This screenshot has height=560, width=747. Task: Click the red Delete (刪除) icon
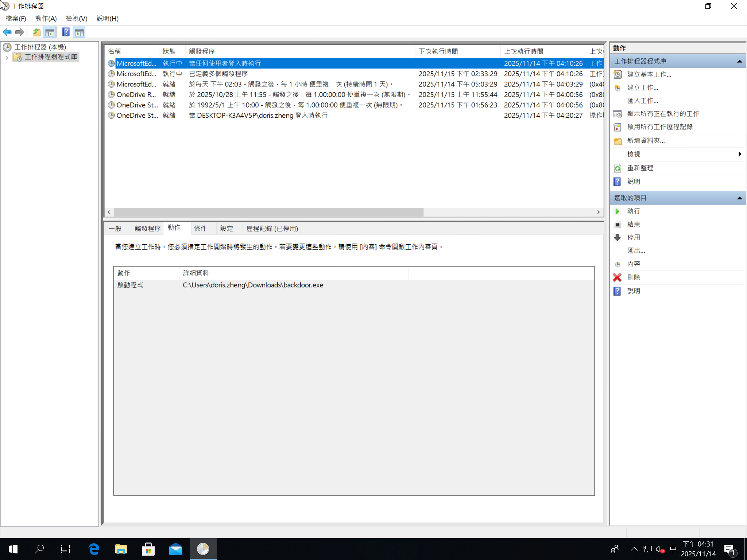click(x=617, y=277)
